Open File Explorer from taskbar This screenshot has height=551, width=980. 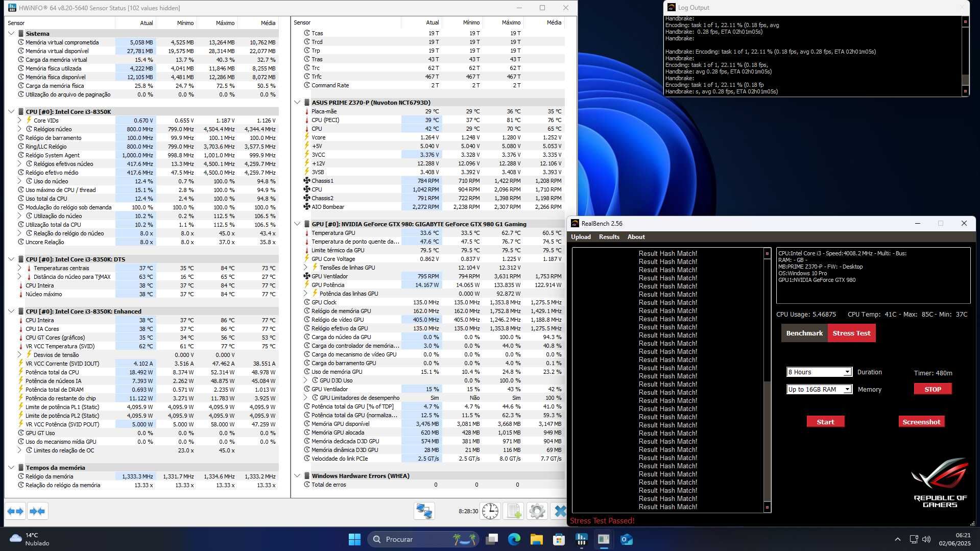537,539
